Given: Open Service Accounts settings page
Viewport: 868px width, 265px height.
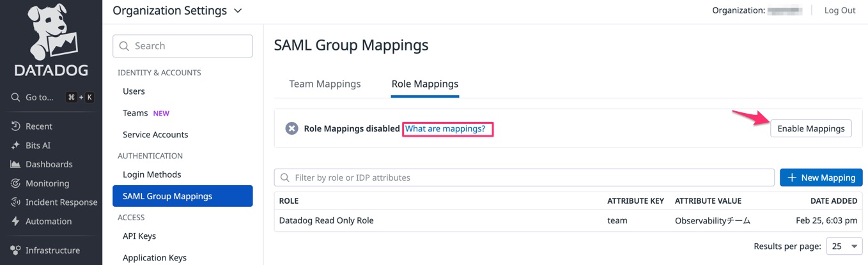Looking at the screenshot, I should [155, 135].
